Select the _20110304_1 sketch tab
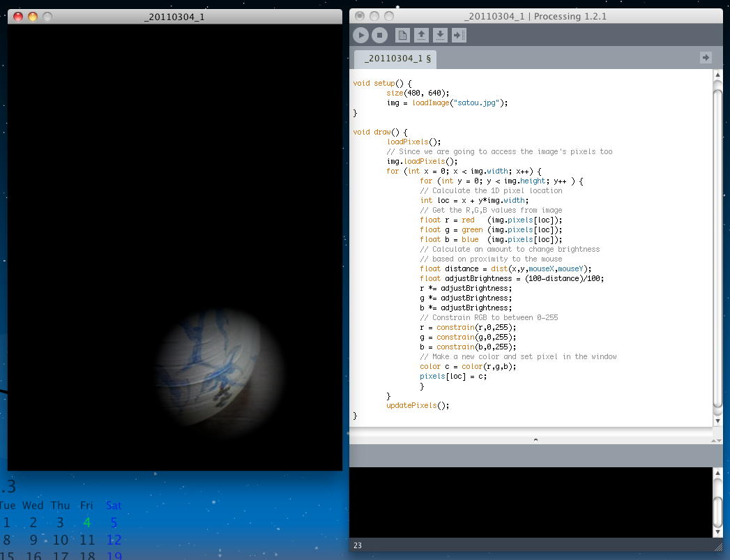730x560 pixels. pyautogui.click(x=395, y=59)
